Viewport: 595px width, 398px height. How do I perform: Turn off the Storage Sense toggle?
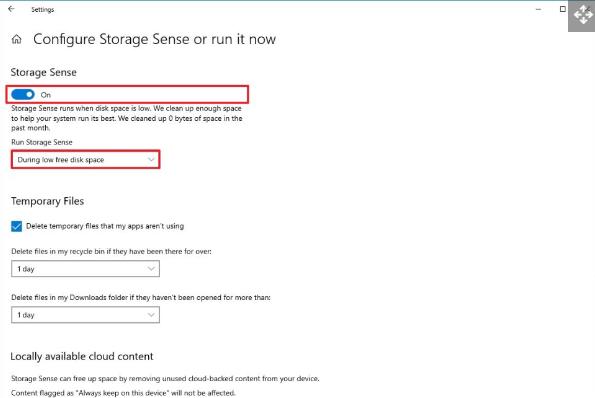pyautogui.click(x=23, y=94)
